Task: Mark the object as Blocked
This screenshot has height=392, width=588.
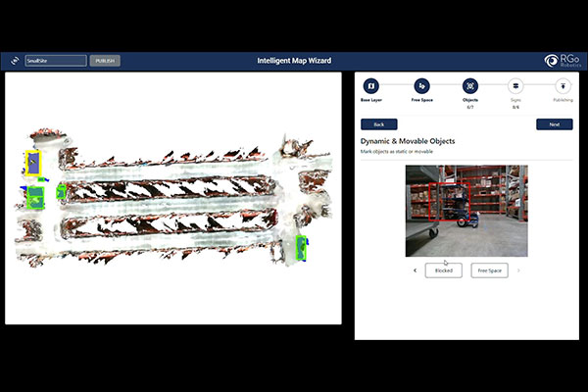Action: pyautogui.click(x=444, y=270)
